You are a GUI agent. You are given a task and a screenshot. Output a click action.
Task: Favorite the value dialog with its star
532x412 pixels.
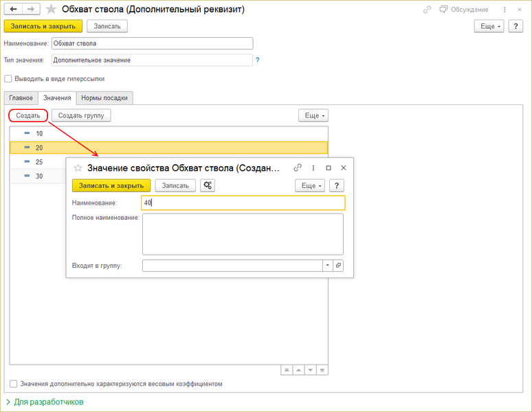pyautogui.click(x=78, y=168)
